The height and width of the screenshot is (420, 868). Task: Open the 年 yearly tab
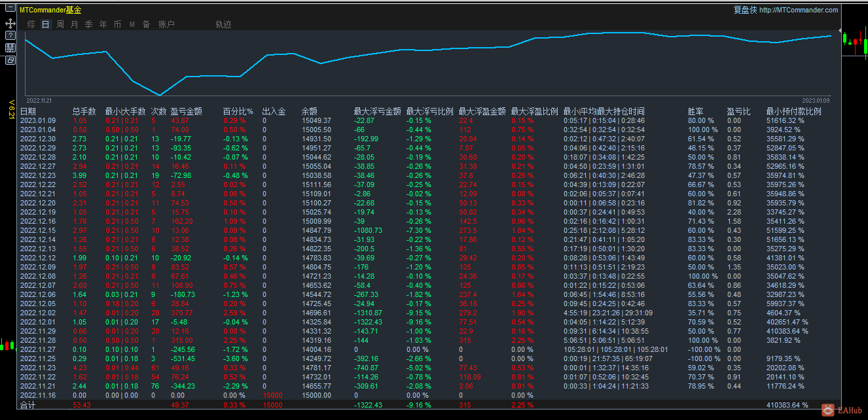[x=103, y=24]
